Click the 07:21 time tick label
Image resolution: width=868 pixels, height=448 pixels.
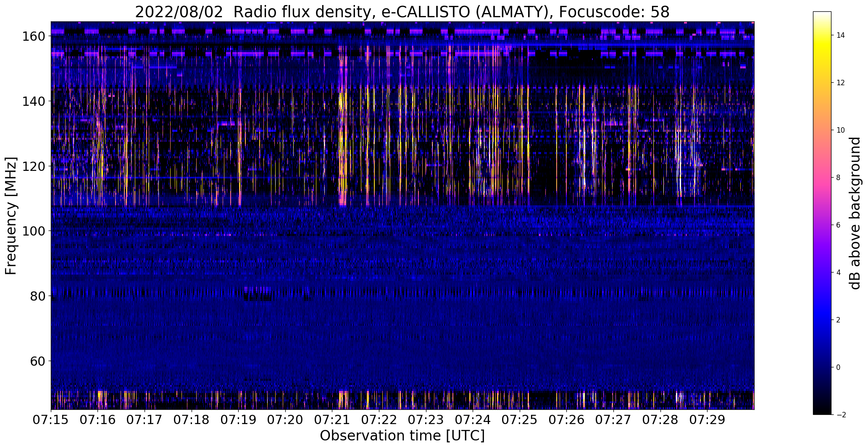click(x=332, y=420)
